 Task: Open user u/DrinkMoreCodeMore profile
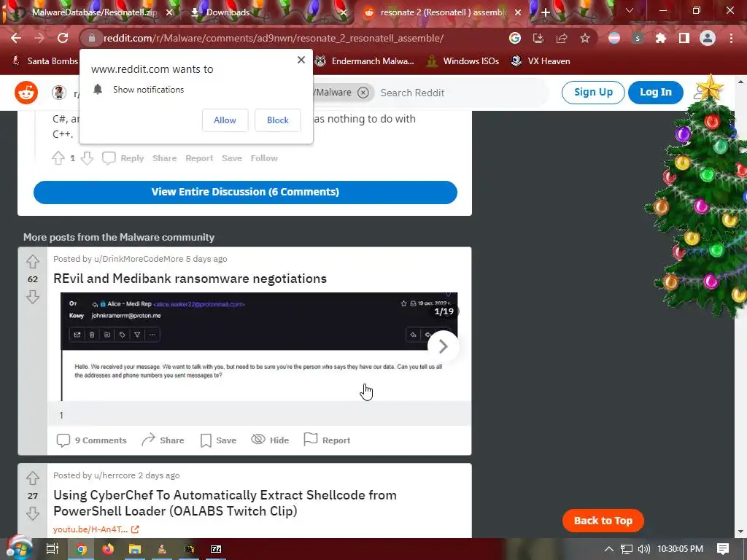pos(139,259)
